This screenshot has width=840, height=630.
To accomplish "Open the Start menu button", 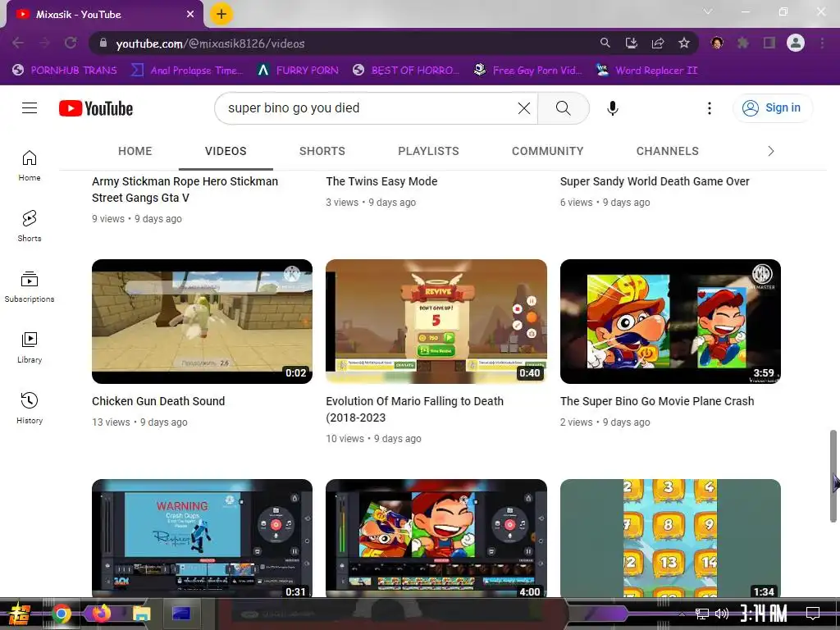I will tap(21, 614).
